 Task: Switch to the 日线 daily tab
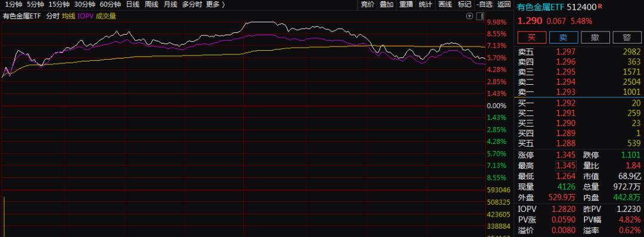132,5
